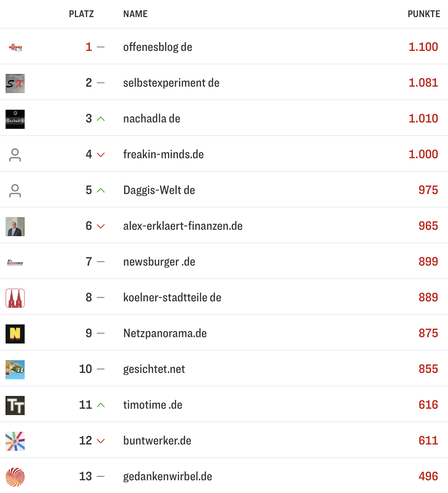The height and width of the screenshot is (493, 448).
Task: Click the koelner-stadtteile cathedral icon
Action: [15, 298]
